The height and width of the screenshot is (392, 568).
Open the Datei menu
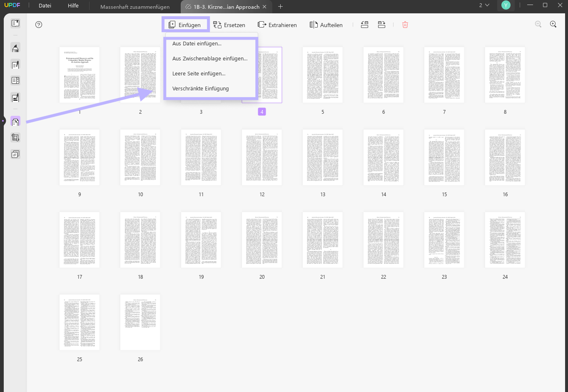tap(45, 6)
